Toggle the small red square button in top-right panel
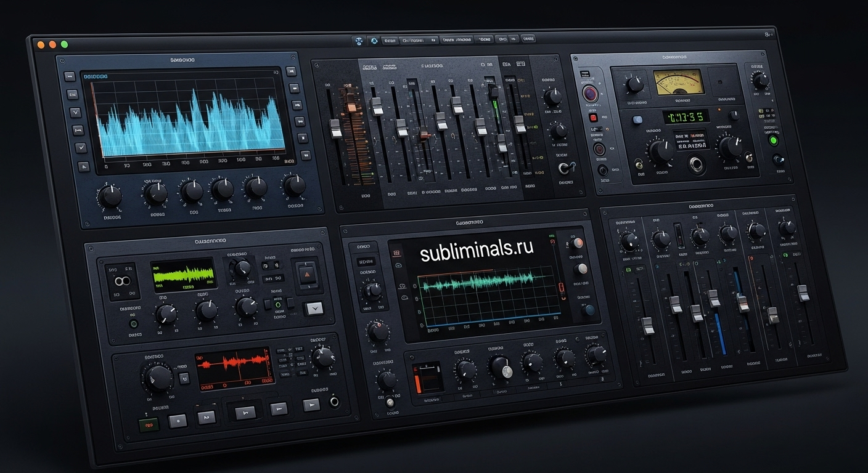This screenshot has width=868, height=473. pos(593,117)
